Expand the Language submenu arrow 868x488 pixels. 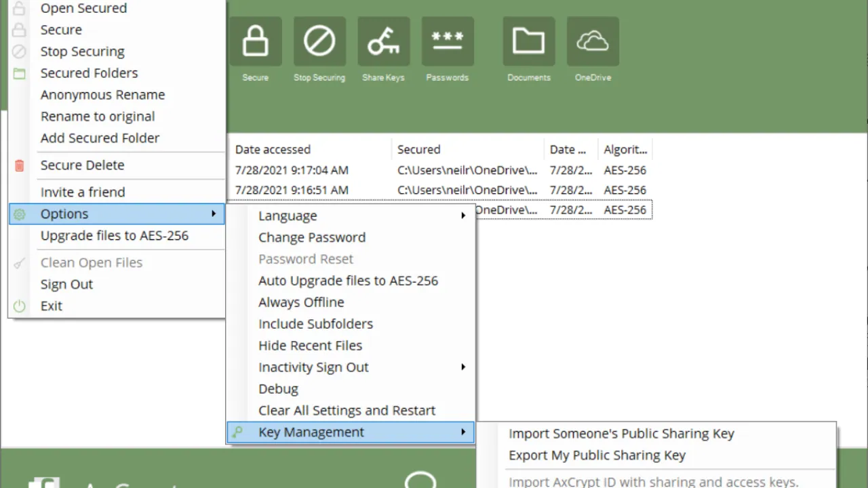click(x=463, y=216)
